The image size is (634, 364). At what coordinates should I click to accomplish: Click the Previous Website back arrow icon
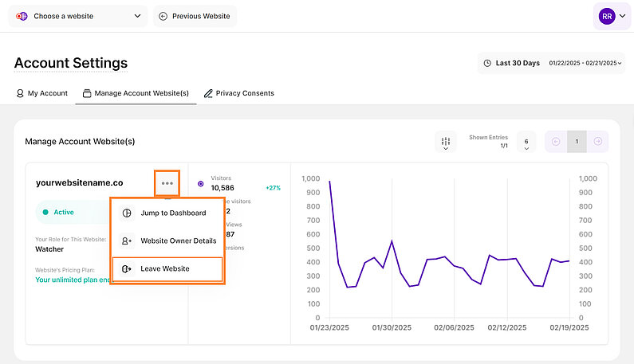click(x=163, y=16)
